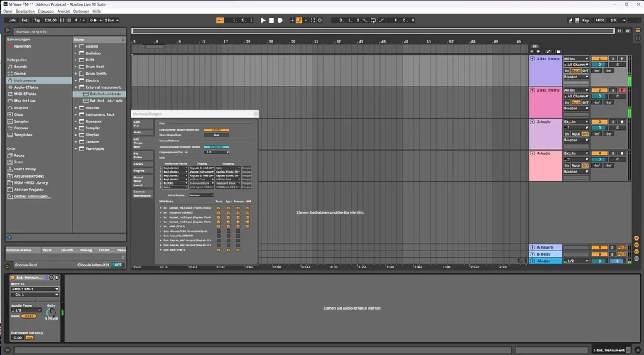Image resolution: width=644 pixels, height=355 pixels.
Task: Open track 1 All Ins input dropdown
Action: click(577, 59)
